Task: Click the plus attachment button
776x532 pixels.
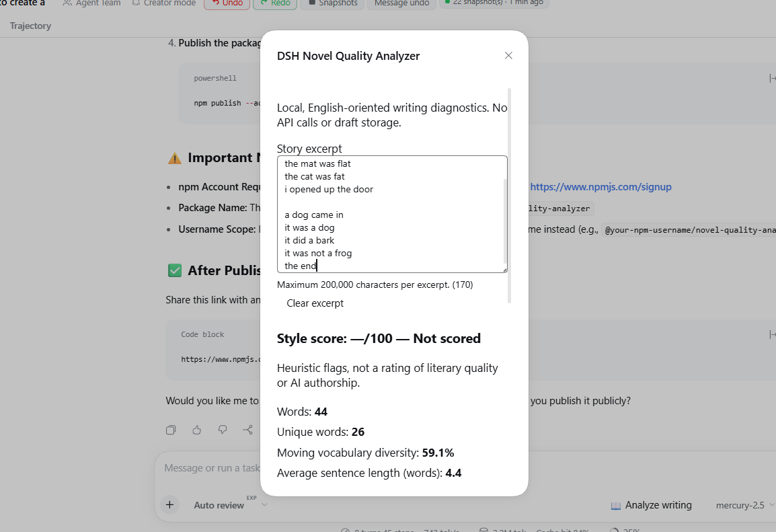Action: (169, 505)
